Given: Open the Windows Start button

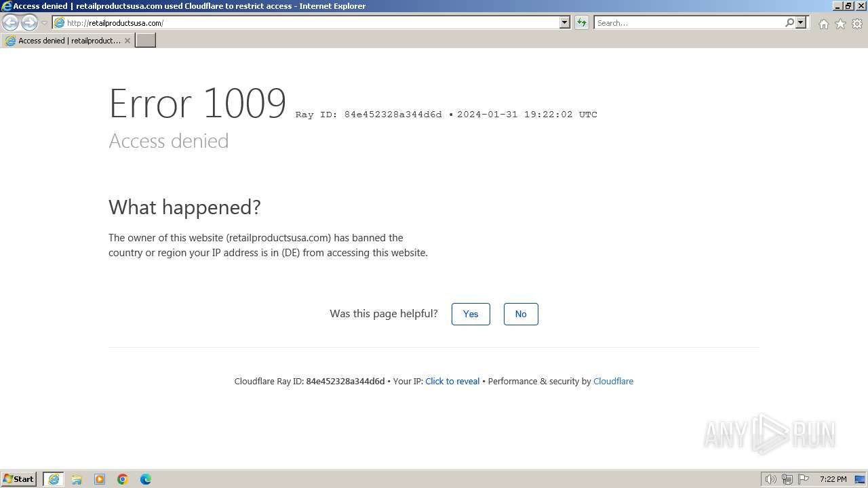Looking at the screenshot, I should click(18, 479).
